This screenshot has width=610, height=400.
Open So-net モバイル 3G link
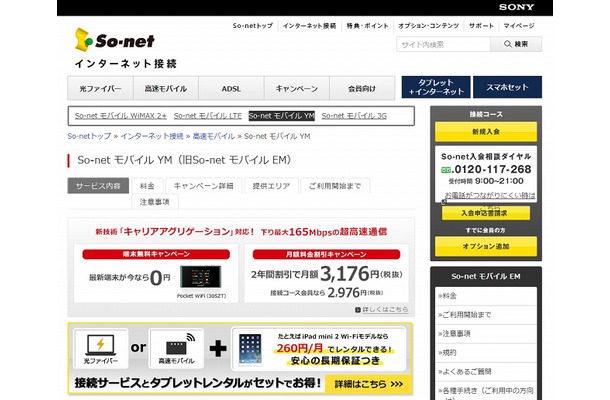click(x=354, y=116)
